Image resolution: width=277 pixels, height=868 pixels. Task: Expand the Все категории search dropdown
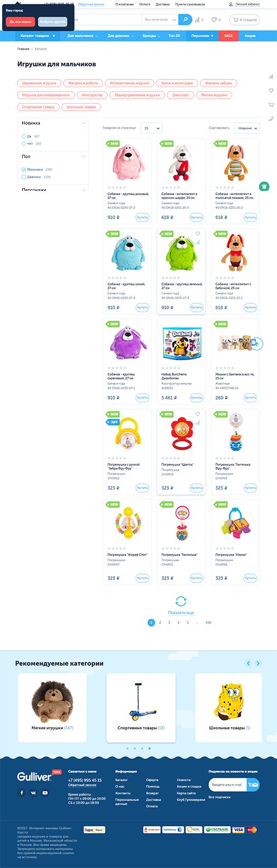click(160, 20)
